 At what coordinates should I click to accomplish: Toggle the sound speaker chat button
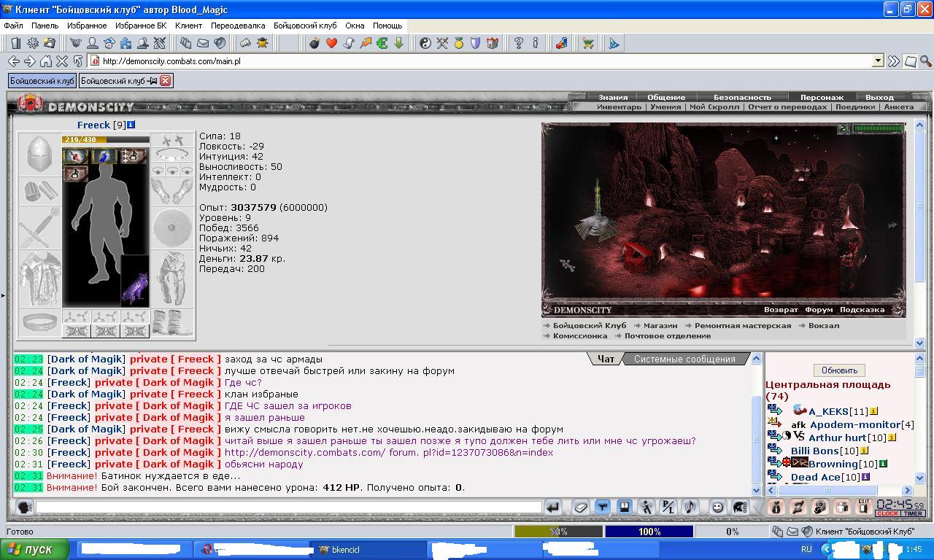(x=690, y=507)
